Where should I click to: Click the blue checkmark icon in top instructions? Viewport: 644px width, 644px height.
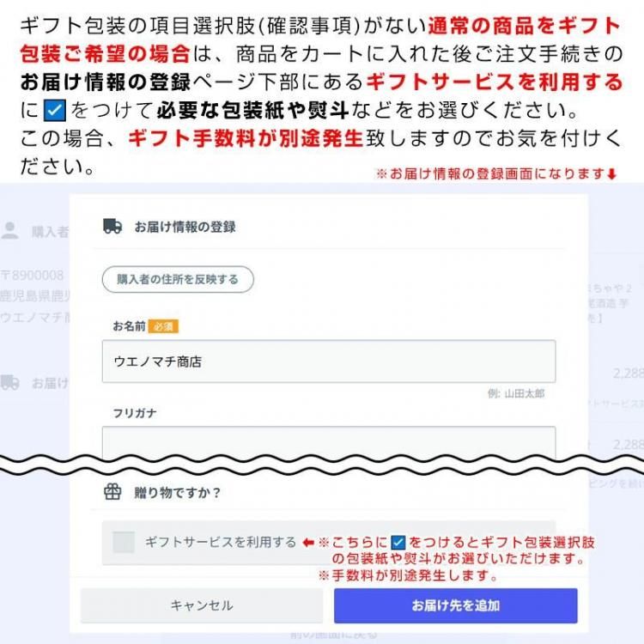(x=55, y=110)
